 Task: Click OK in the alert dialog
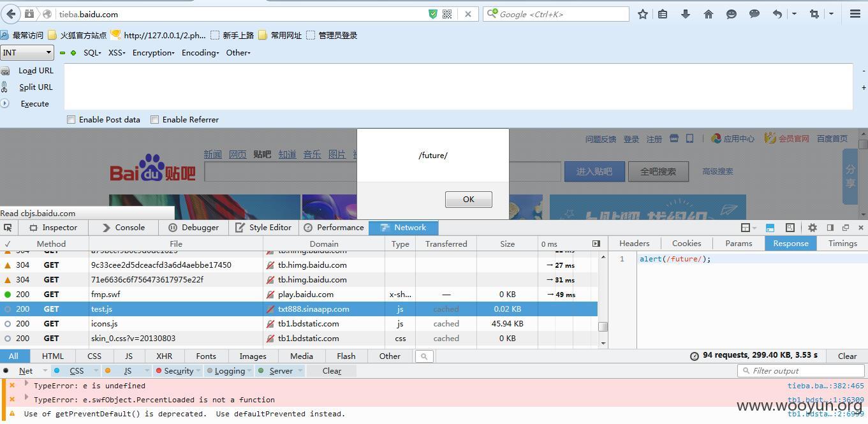tap(469, 200)
